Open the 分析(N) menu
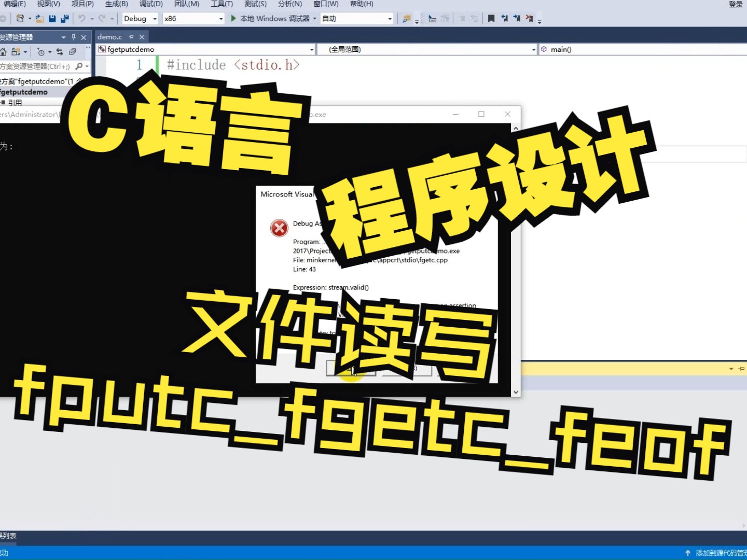 pyautogui.click(x=290, y=4)
